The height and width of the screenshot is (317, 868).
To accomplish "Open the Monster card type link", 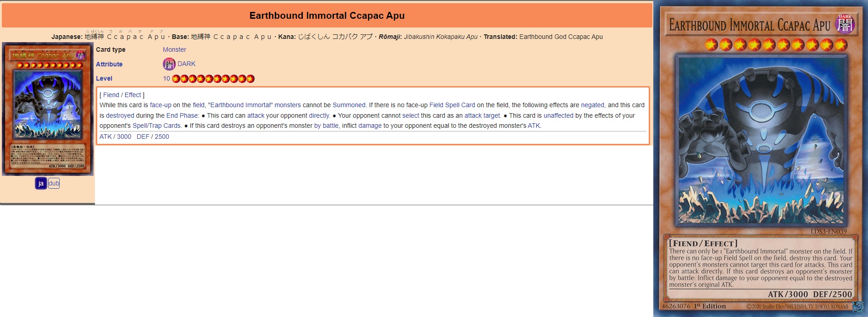I will (x=174, y=49).
